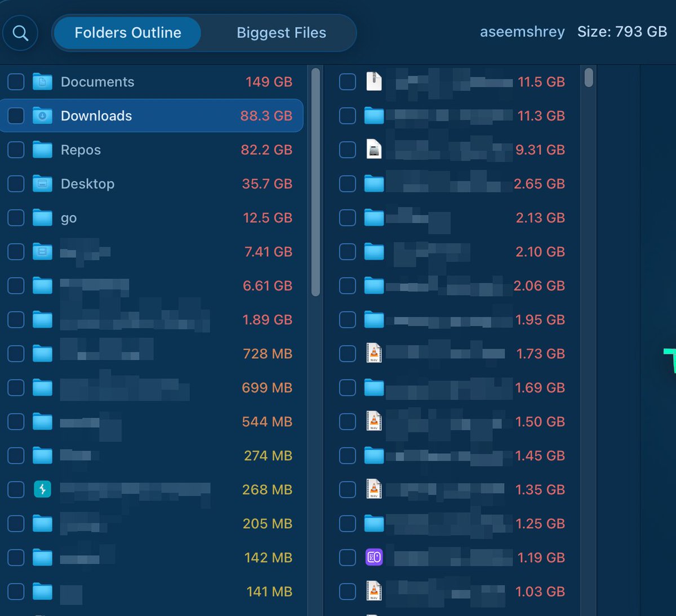
Task: Switch to Folders Outline tab
Action: click(x=128, y=33)
